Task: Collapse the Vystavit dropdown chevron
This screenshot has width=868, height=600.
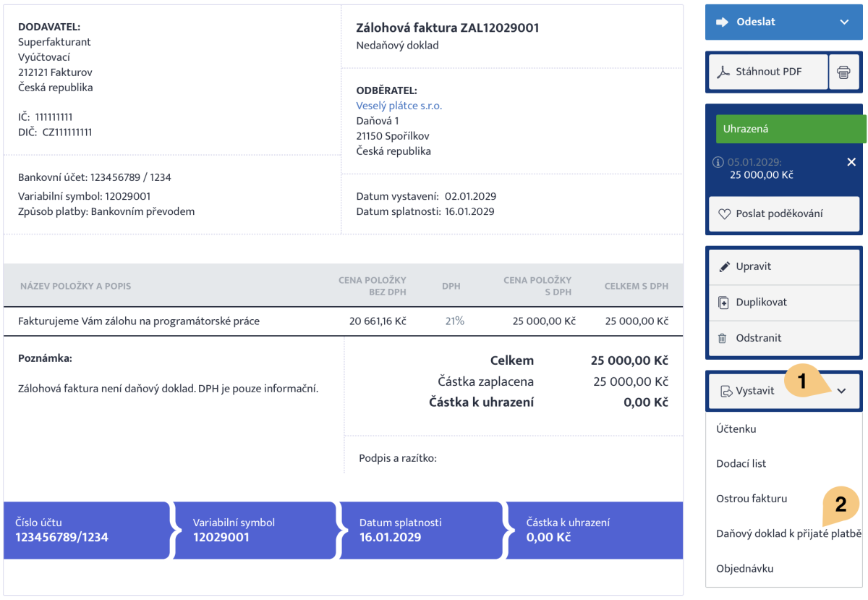Action: coord(841,391)
